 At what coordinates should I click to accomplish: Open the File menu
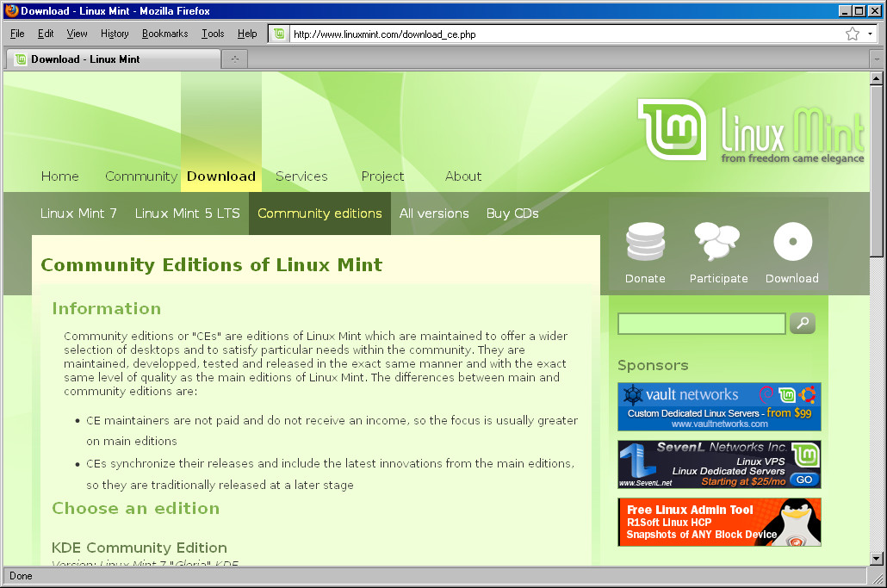[17, 34]
